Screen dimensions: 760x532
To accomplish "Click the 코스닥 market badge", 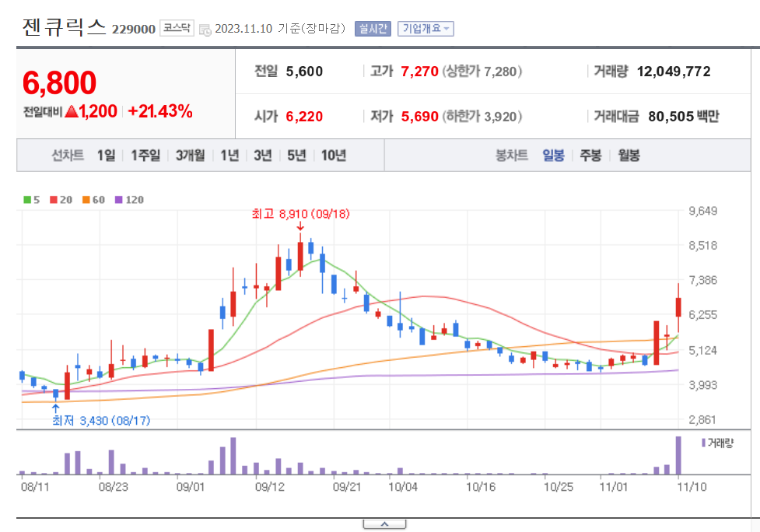I will [177, 28].
